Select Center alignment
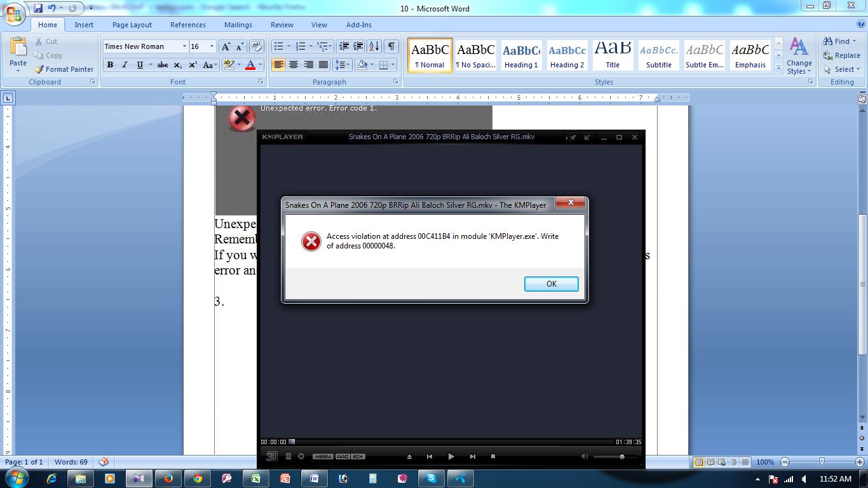Image resolution: width=868 pixels, height=488 pixels. click(x=294, y=65)
